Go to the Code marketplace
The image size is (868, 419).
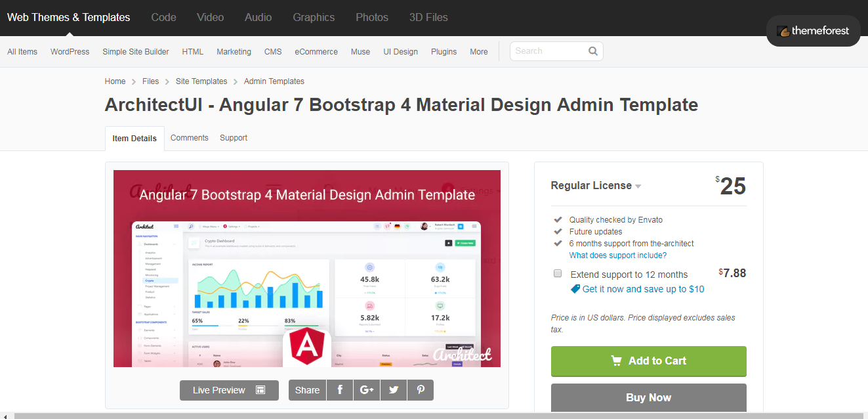click(x=163, y=18)
